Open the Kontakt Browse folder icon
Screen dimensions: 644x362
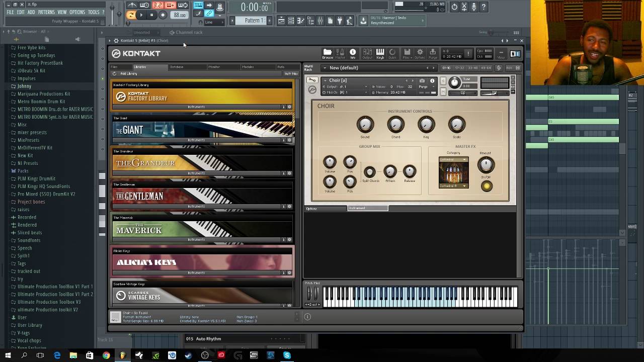pyautogui.click(x=328, y=53)
